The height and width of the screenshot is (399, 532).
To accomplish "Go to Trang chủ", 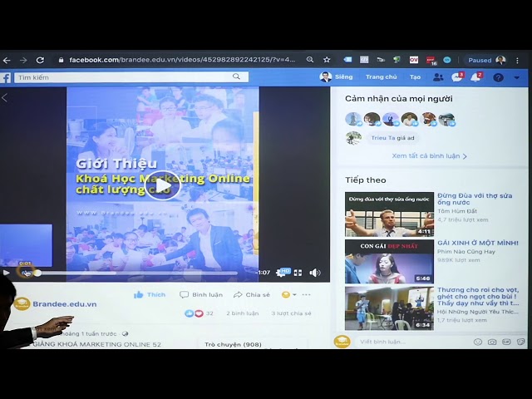I will tap(381, 77).
